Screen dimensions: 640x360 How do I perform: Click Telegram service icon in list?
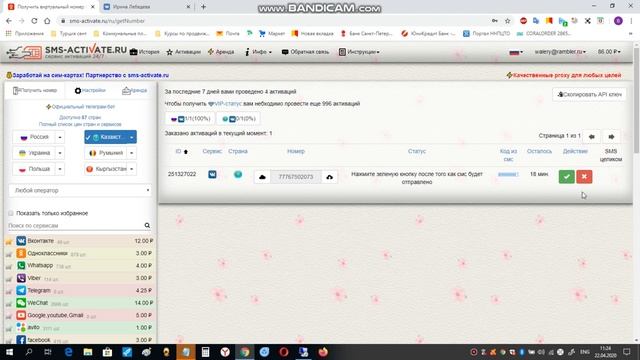coord(21,290)
